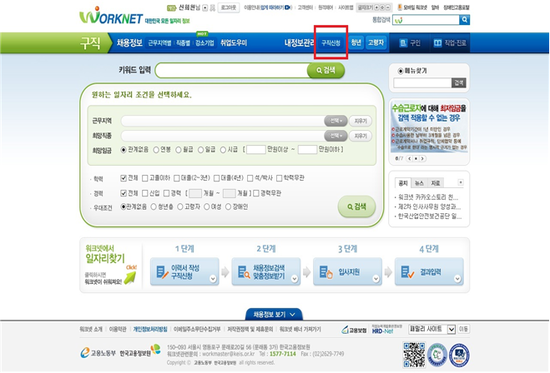Click the 고용보험 logo in footer

[354, 330]
